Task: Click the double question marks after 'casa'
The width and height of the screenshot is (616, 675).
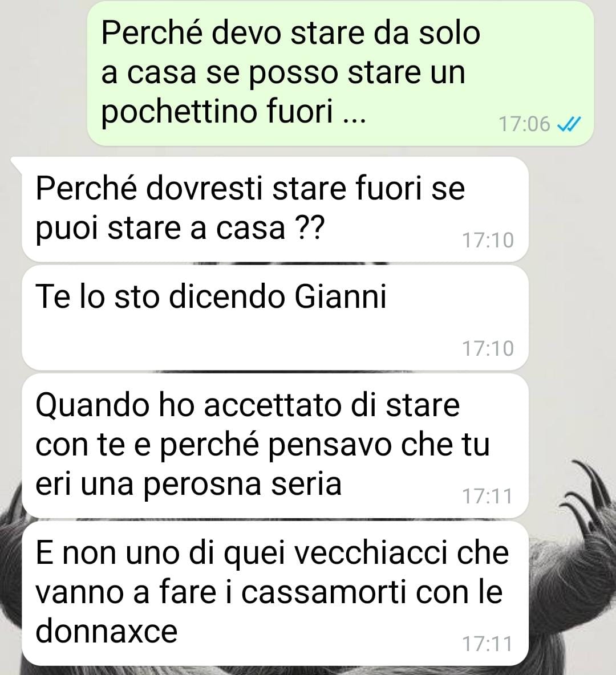Action: [x=311, y=228]
